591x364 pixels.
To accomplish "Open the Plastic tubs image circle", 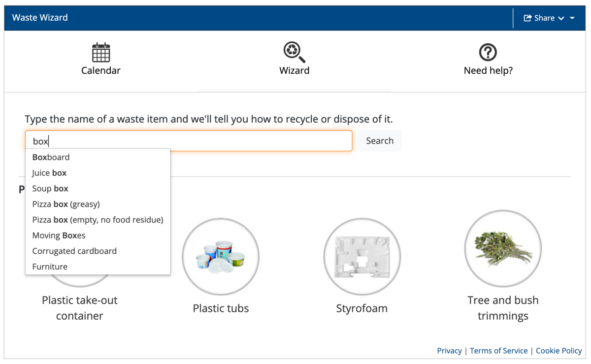I will tap(221, 257).
